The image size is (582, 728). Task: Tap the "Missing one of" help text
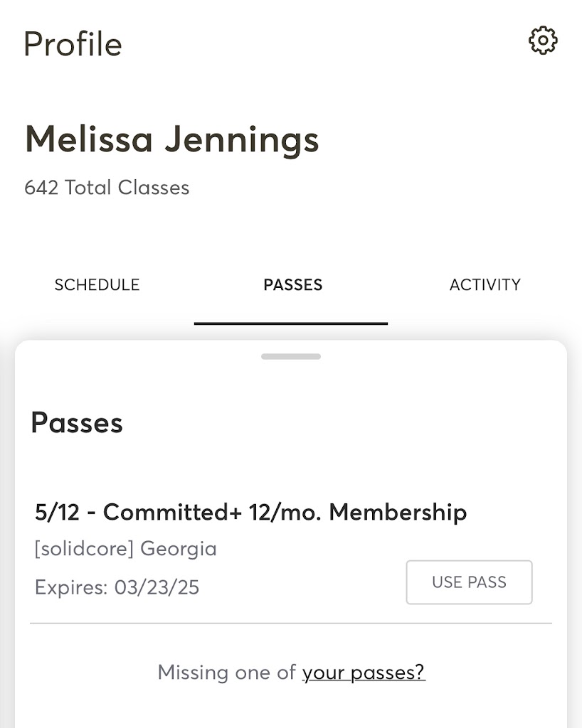(226, 672)
